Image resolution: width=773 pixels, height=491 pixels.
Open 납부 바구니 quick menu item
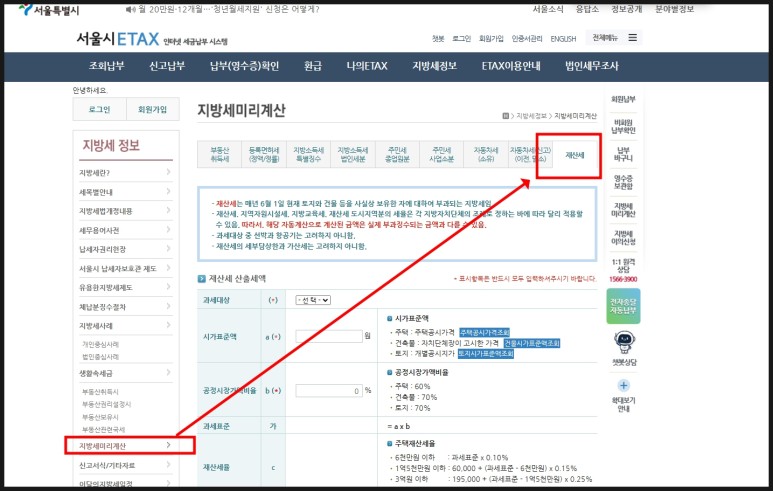[623, 154]
